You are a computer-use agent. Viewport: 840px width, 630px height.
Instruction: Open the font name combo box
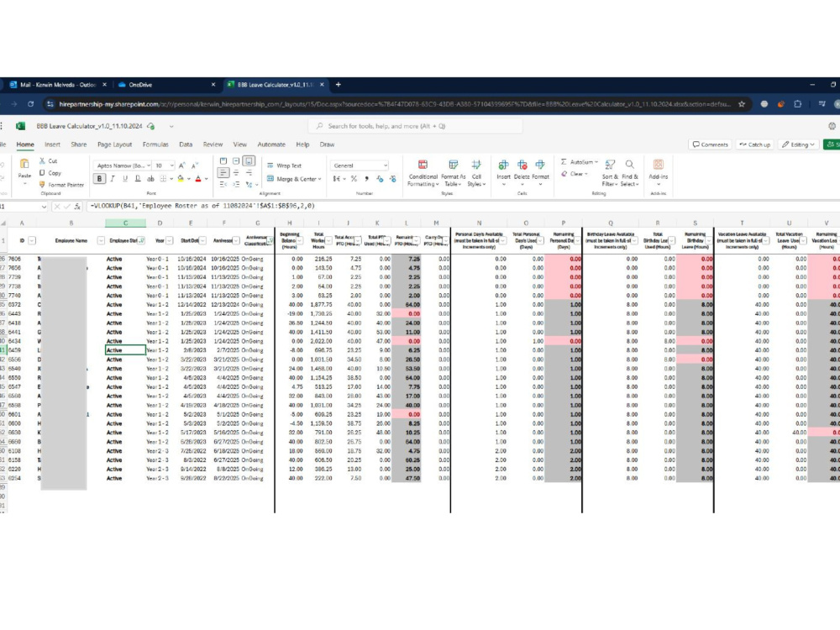click(122, 165)
